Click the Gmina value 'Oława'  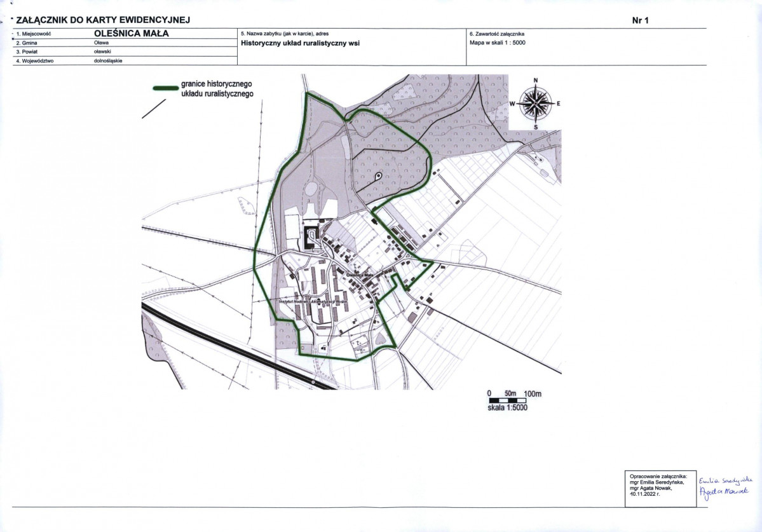(101, 43)
